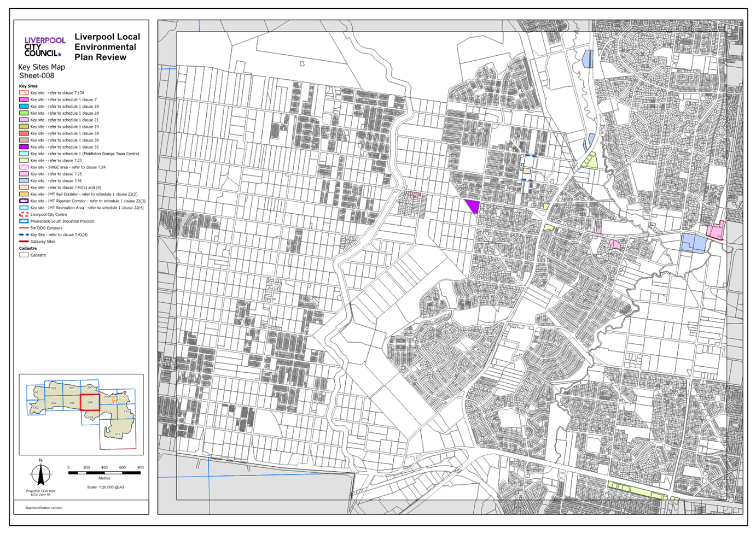This screenshot has height=534, width=756.
Task: Click the 'Liverpool Local Environmental Plan Review' title
Action: (107, 47)
